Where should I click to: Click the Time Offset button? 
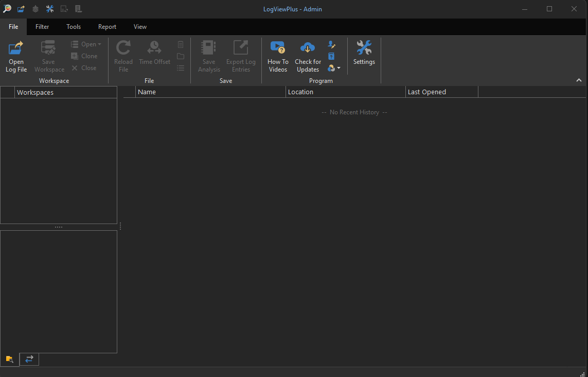coord(154,54)
